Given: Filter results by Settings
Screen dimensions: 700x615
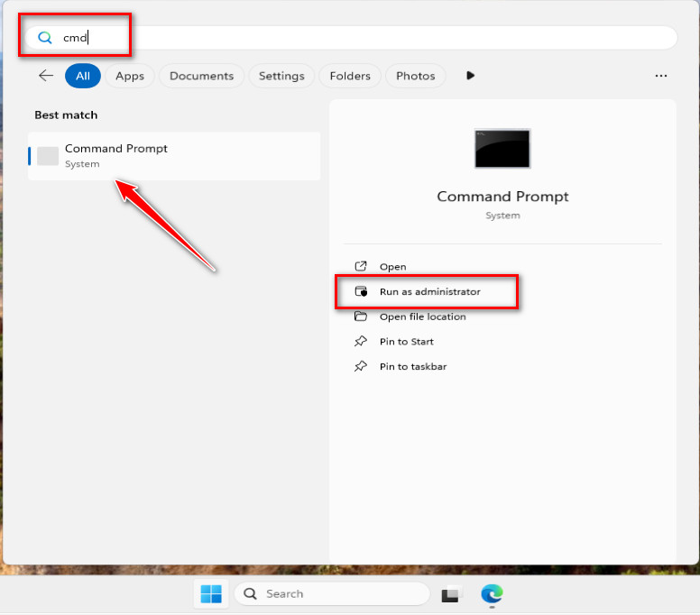Looking at the screenshot, I should pyautogui.click(x=281, y=76).
